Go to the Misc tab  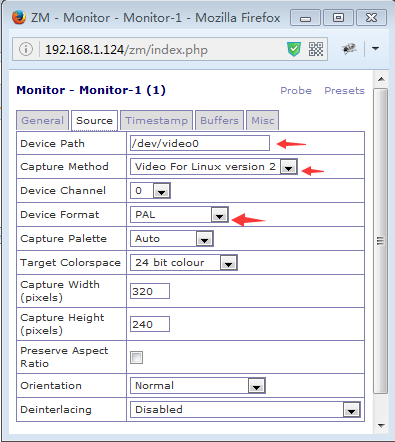pos(263,120)
